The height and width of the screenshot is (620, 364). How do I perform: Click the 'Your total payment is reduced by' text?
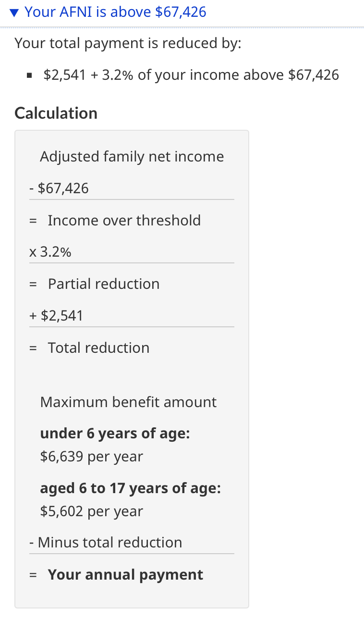(x=128, y=43)
